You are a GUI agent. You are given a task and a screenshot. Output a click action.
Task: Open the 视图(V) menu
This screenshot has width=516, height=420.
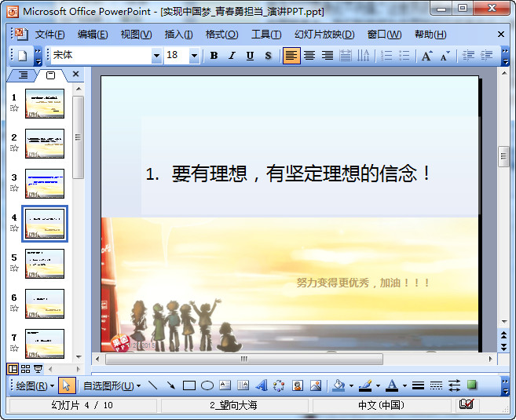(136, 35)
